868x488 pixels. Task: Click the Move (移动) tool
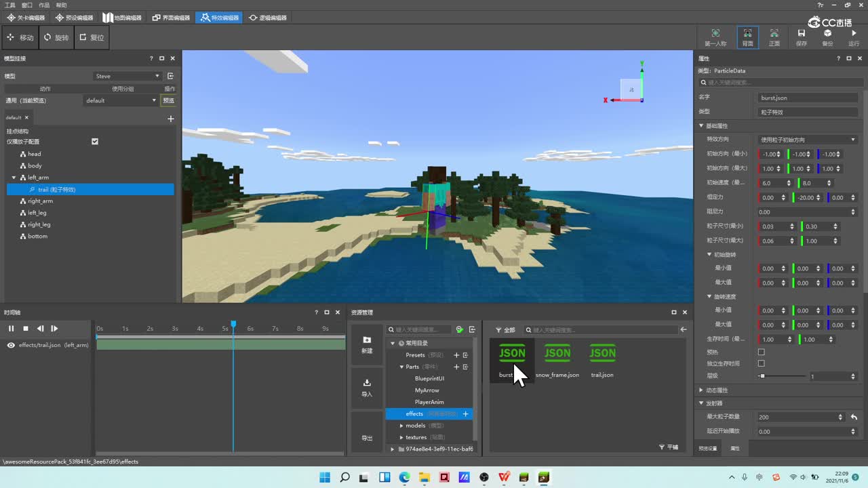click(20, 38)
